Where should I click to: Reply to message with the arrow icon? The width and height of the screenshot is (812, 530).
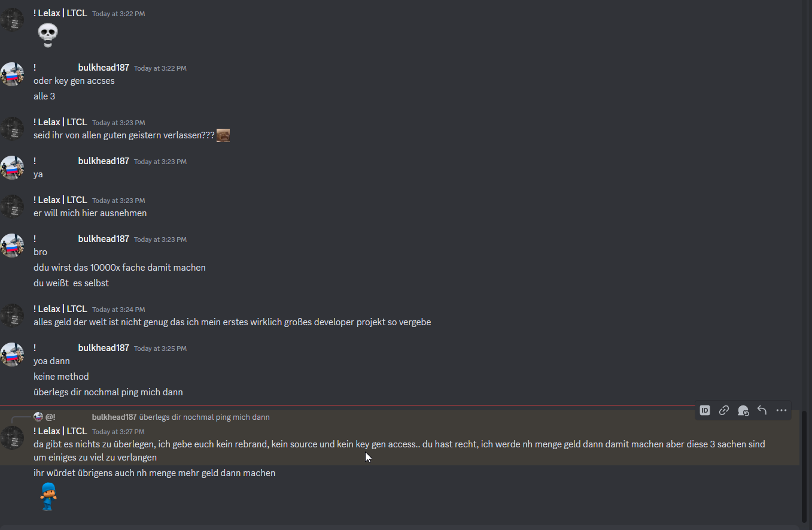(762, 410)
